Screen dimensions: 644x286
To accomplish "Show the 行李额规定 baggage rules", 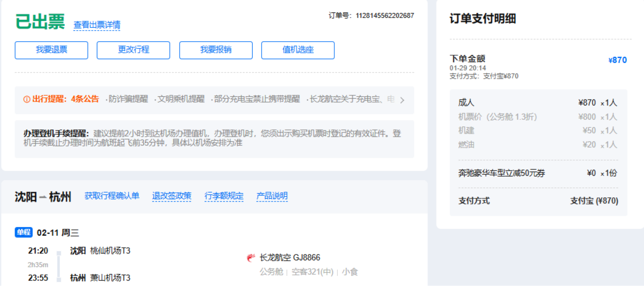I will 224,196.
